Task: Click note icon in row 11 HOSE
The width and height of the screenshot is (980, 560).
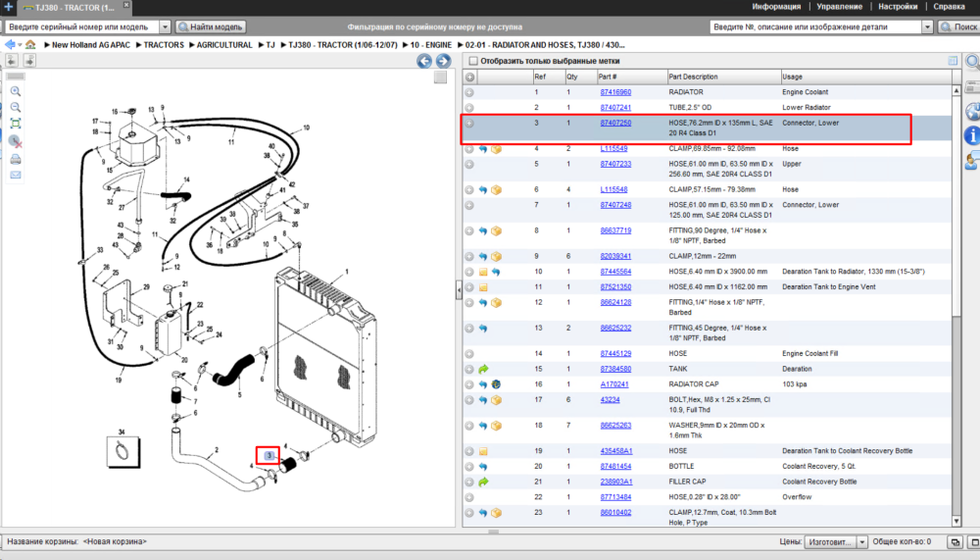Action: pos(483,287)
